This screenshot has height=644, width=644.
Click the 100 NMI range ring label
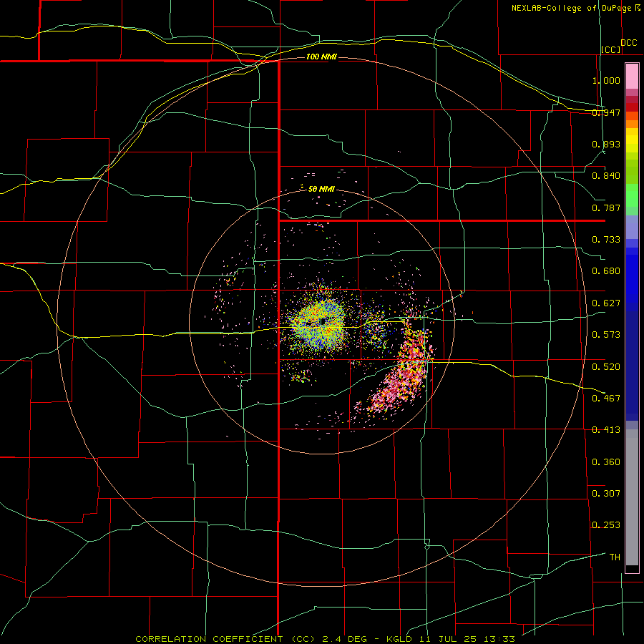coord(321,57)
